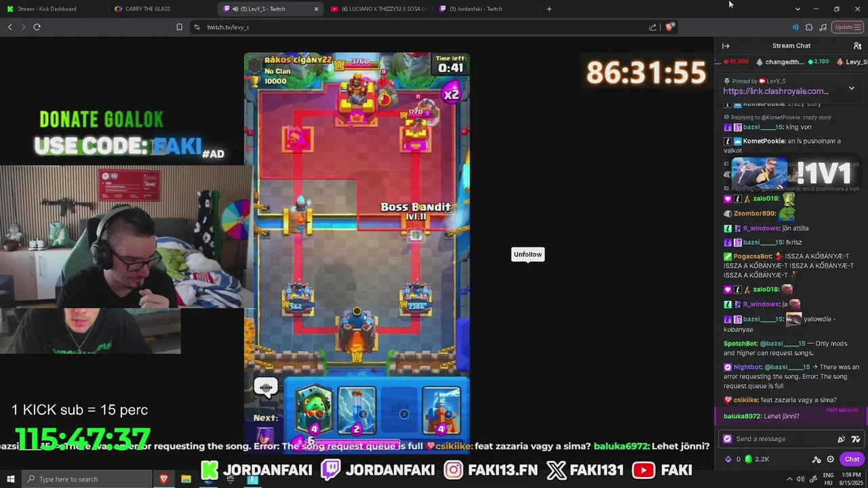Open the 7TV emote menu

click(856, 439)
